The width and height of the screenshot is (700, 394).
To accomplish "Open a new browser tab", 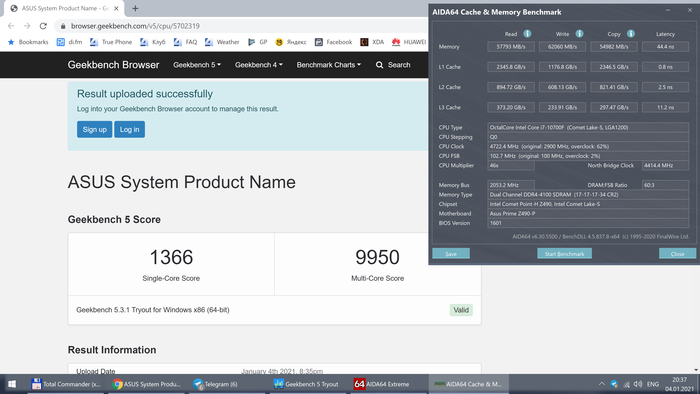I will pyautogui.click(x=135, y=8).
